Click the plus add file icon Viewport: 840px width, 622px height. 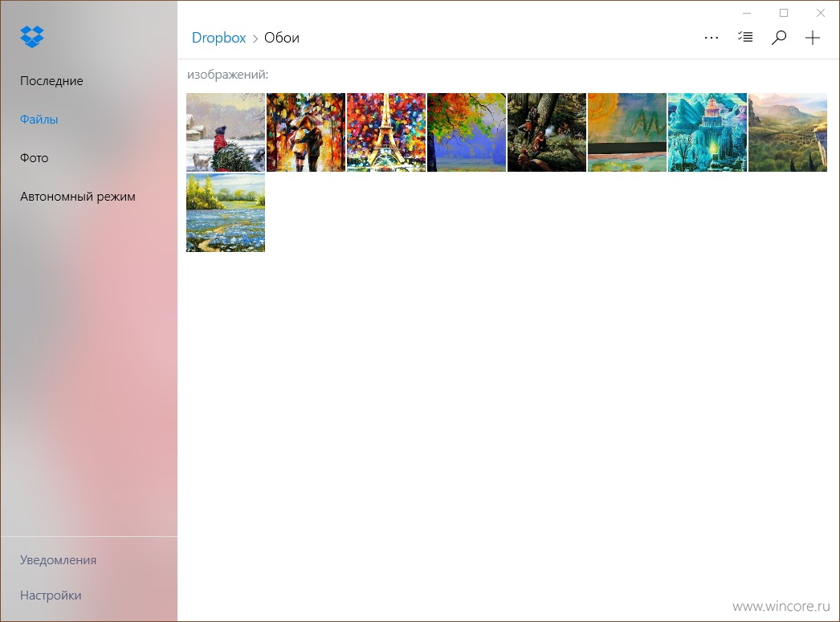pos(812,38)
